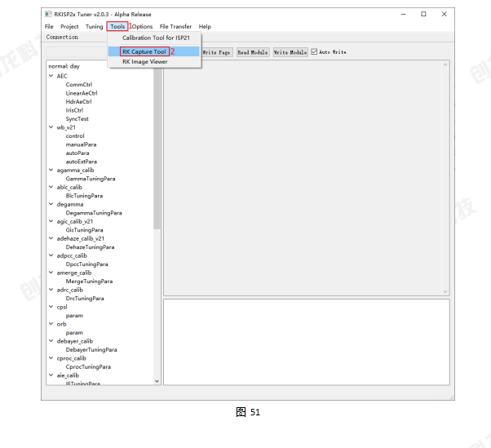This screenshot has height=448, width=491.
Task: Click the Write Page button
Action: click(x=217, y=52)
